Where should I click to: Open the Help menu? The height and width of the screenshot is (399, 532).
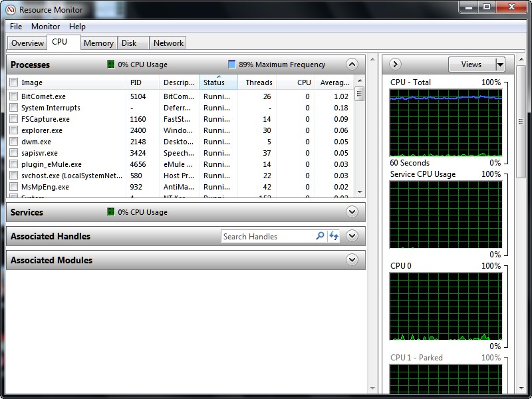[x=77, y=27]
